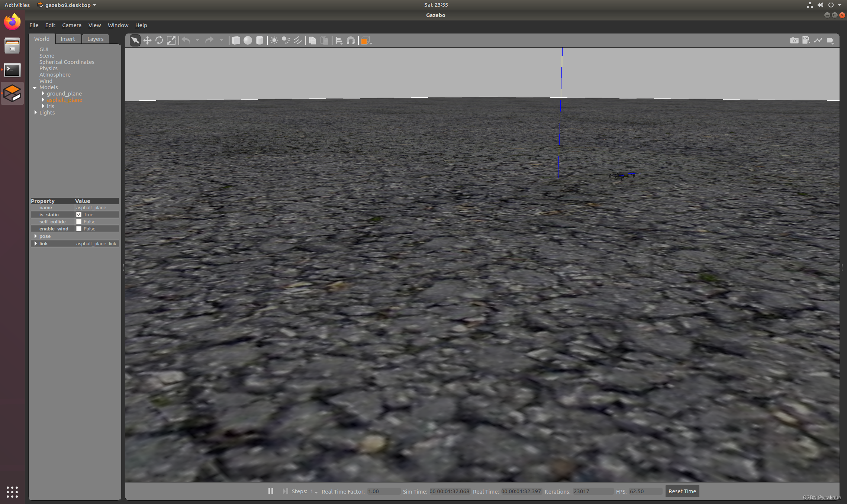The width and height of the screenshot is (847, 504).
Task: Expand the link property
Action: click(x=36, y=243)
